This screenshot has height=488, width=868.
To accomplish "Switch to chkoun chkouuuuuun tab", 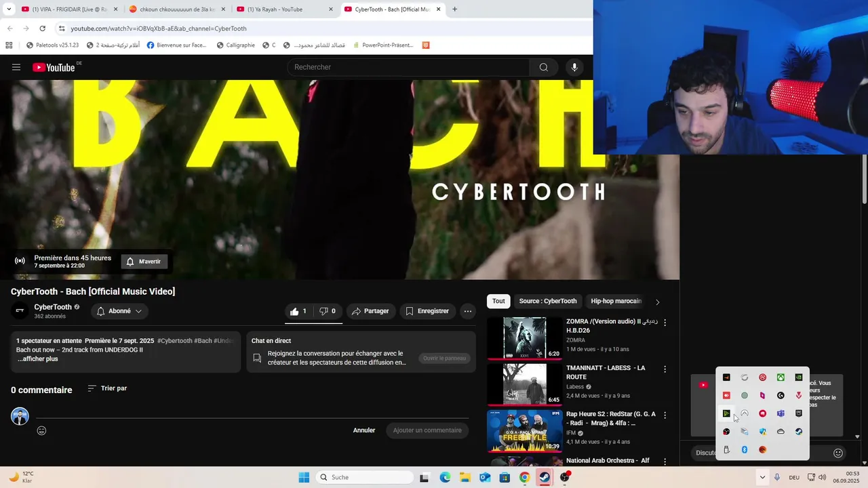I will (x=176, y=9).
